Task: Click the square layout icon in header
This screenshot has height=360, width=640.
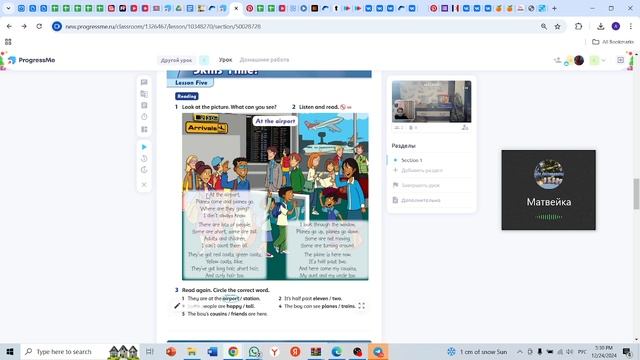Action: (x=620, y=60)
